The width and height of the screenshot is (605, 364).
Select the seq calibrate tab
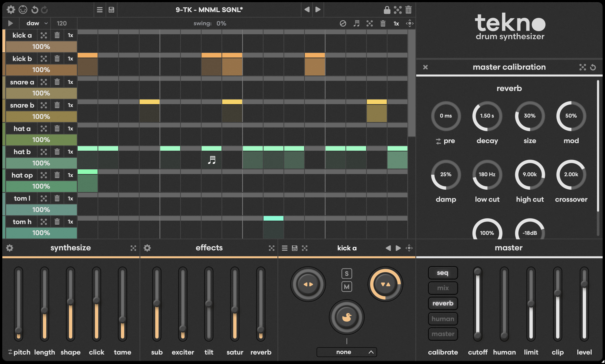pyautogui.click(x=443, y=273)
